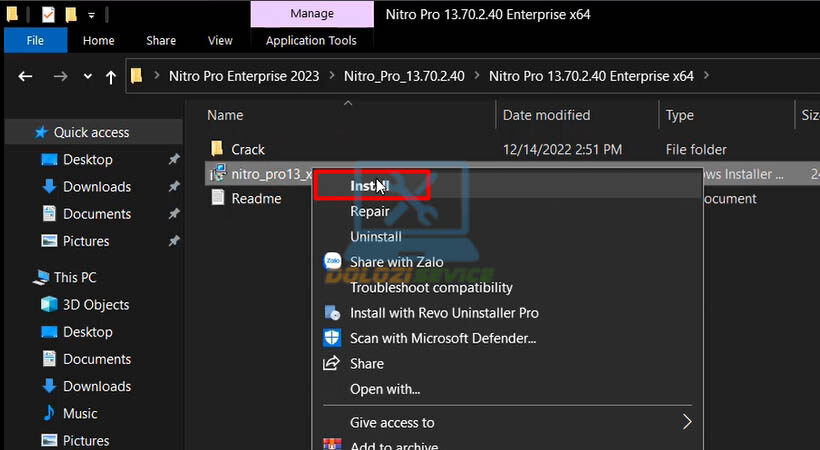This screenshot has width=820, height=450.
Task: Click the Share arrow icon in context menu
Action: [x=332, y=364]
